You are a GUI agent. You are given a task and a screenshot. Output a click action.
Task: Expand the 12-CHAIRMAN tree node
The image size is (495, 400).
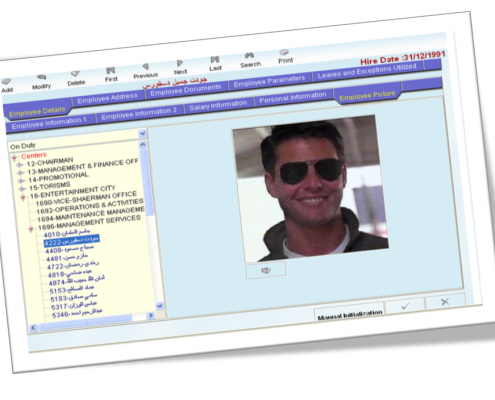point(20,165)
